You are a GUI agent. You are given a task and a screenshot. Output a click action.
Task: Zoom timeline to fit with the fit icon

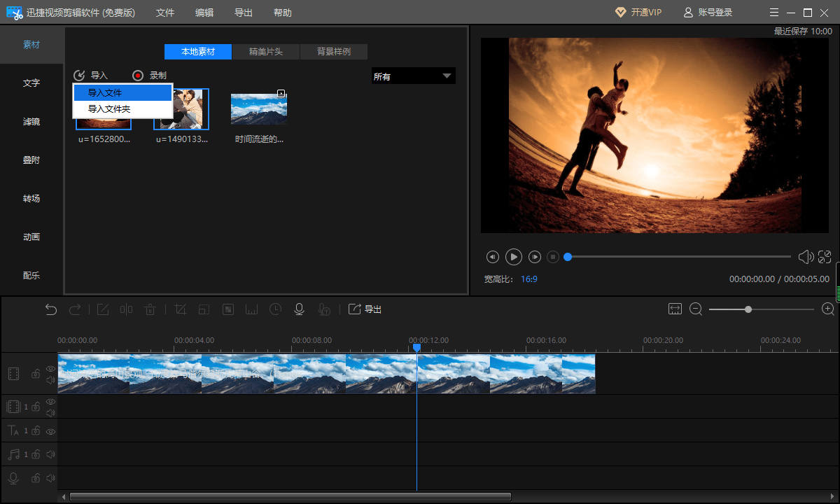[675, 309]
